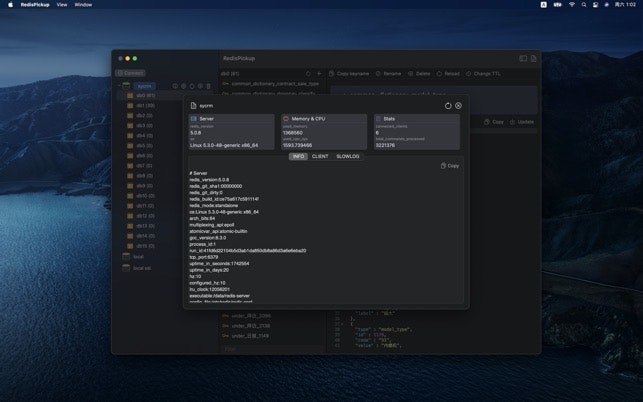This screenshot has width=643, height=402.
Task: Click Reload in key toolbar
Action: click(x=448, y=74)
